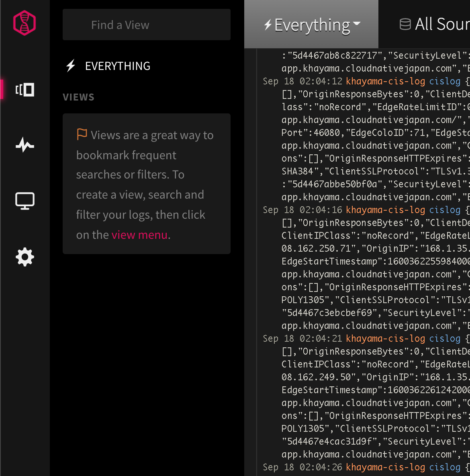The height and width of the screenshot is (476, 470).
Task: Click khayama-cis-log source at 02:04:21
Action: coord(385,339)
